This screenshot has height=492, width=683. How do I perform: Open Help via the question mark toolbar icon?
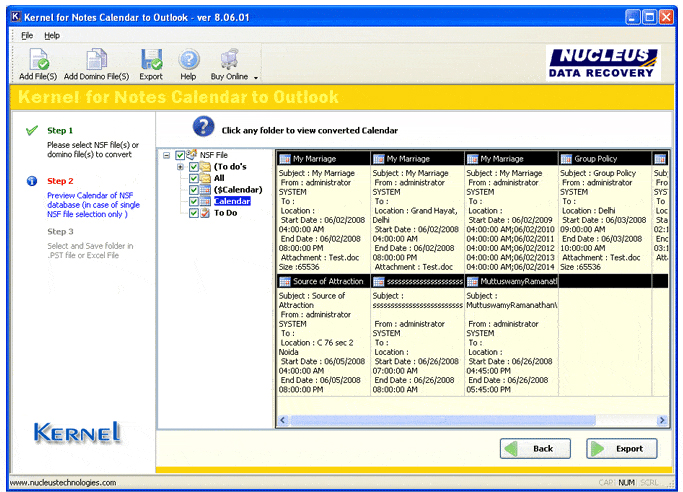189,60
